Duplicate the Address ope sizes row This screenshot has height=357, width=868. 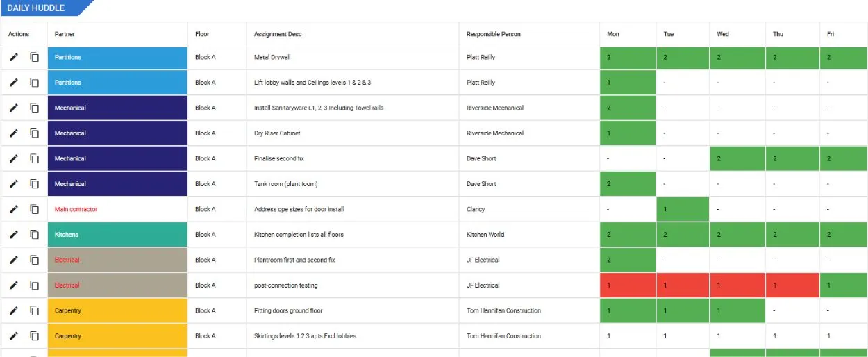[x=34, y=209]
